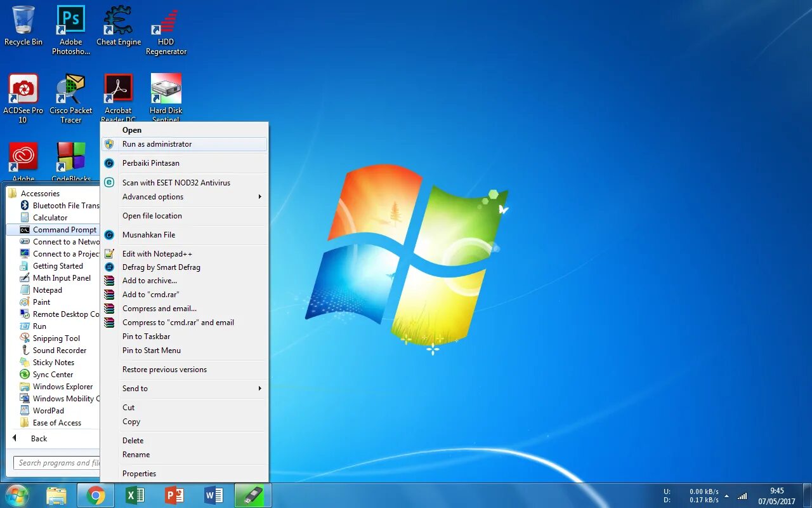The height and width of the screenshot is (508, 812).
Task: Select the Cisco Packet Tracer shortcut
Action: (71, 98)
